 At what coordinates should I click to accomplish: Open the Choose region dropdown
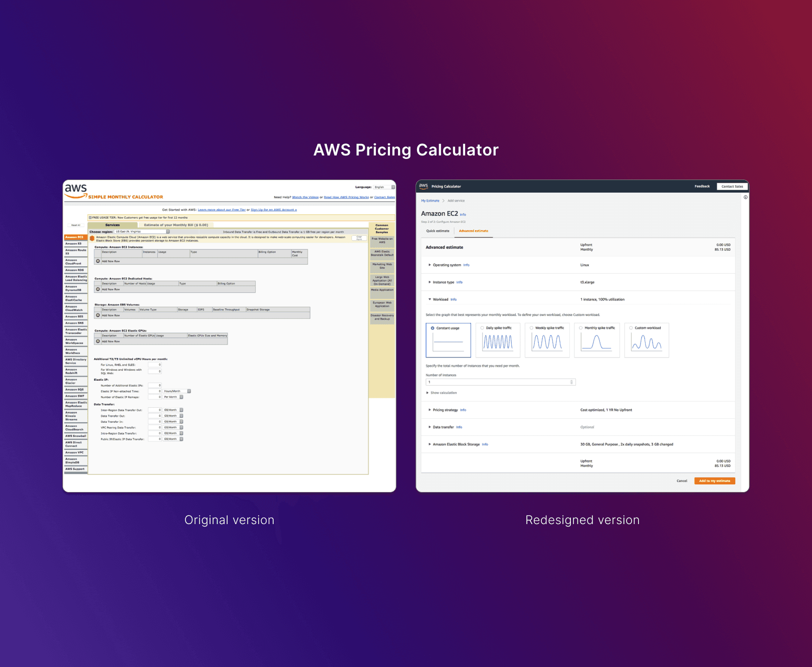[x=142, y=232]
